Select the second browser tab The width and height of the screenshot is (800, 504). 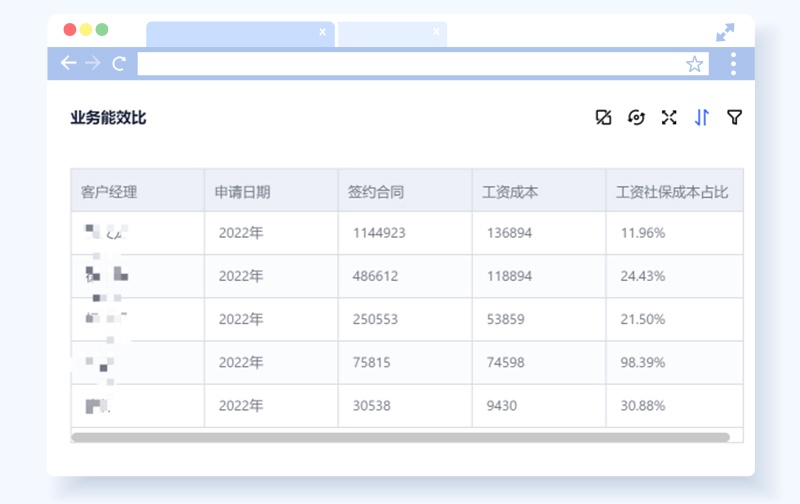[385, 33]
